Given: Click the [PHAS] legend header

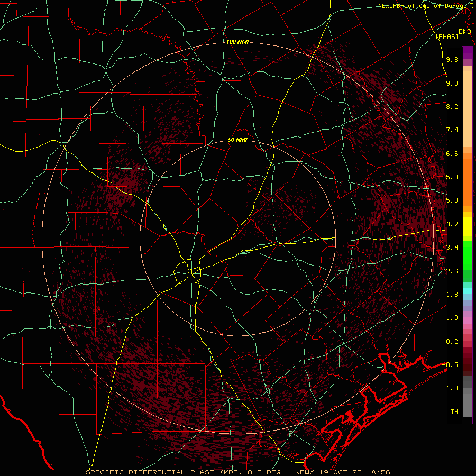Looking at the screenshot, I should tap(447, 36).
